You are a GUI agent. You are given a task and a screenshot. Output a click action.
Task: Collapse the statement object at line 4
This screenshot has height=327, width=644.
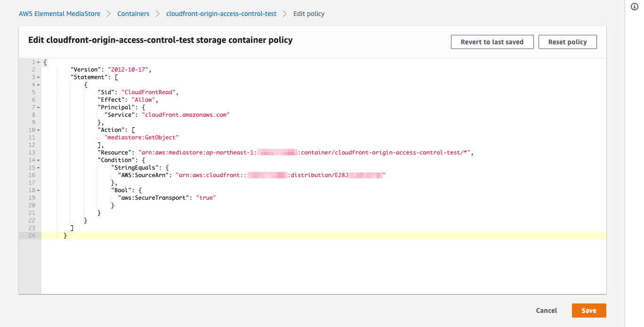(x=38, y=85)
